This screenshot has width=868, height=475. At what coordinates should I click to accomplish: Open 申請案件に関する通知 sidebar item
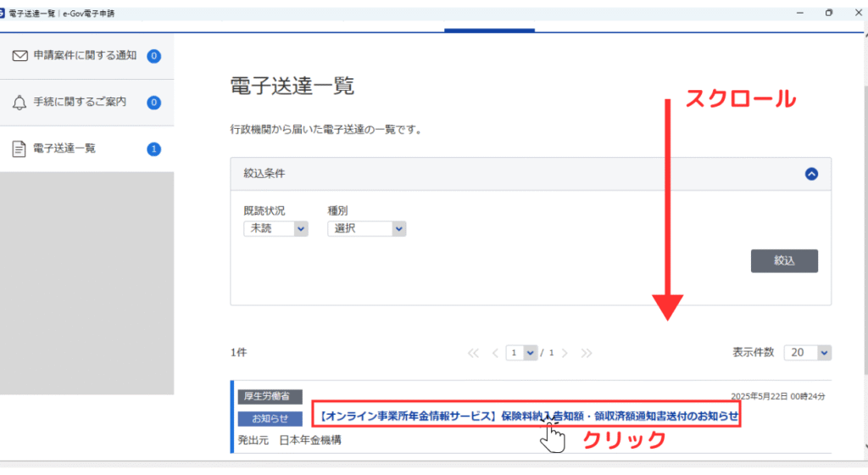(86, 56)
